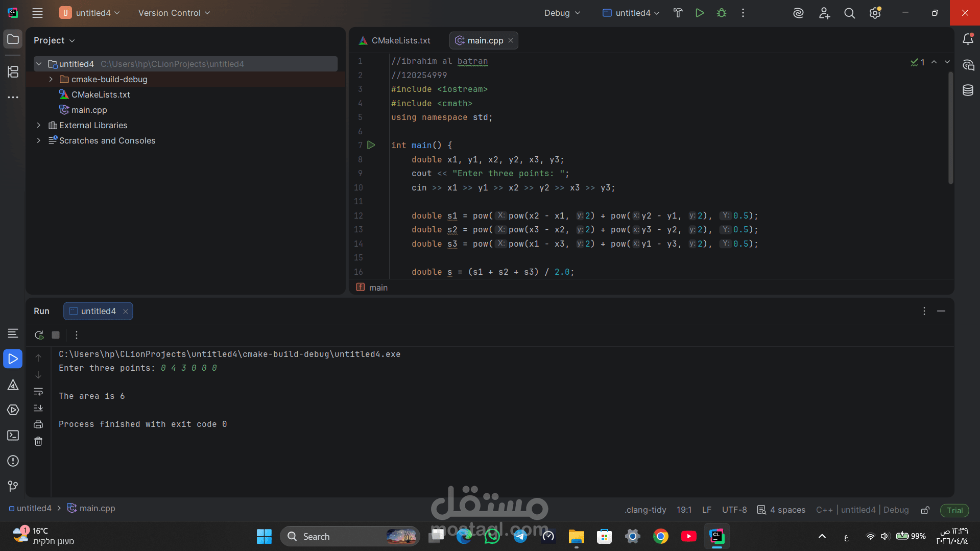Select the untitled4 Run tab
The height and width of the screenshot is (551, 980).
click(x=98, y=311)
